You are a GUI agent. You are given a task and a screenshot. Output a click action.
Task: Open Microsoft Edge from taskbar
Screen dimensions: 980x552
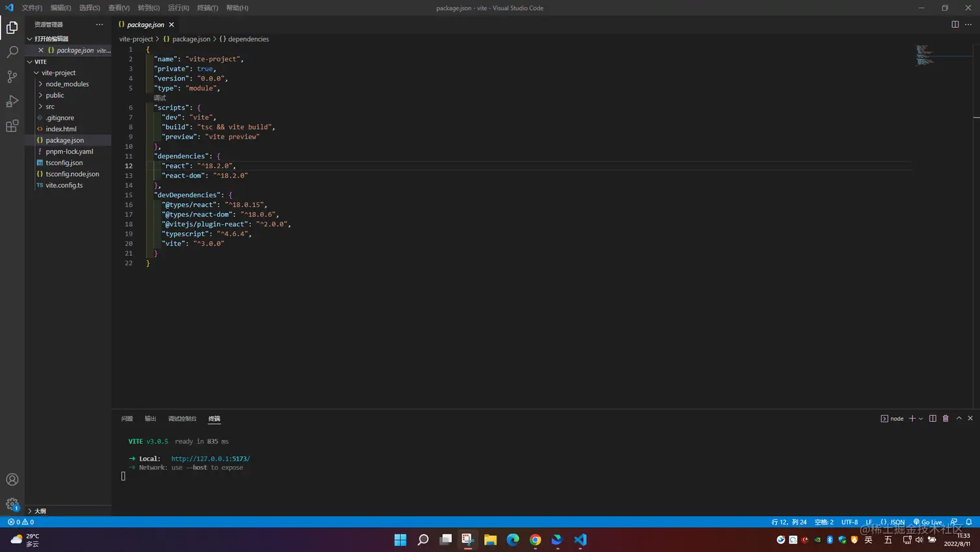[x=513, y=540]
